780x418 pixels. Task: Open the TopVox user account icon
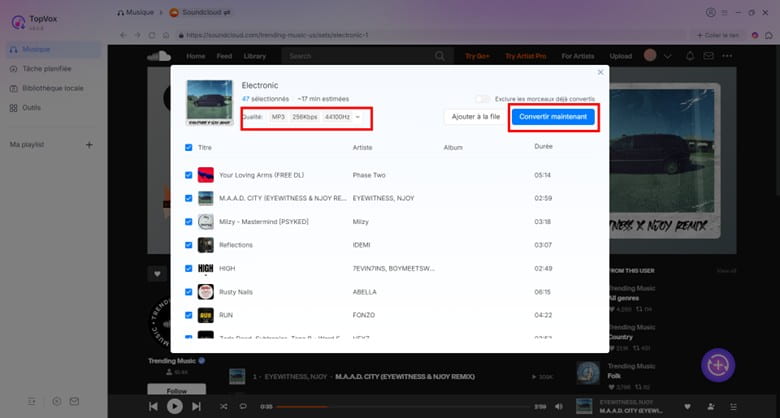(x=710, y=12)
